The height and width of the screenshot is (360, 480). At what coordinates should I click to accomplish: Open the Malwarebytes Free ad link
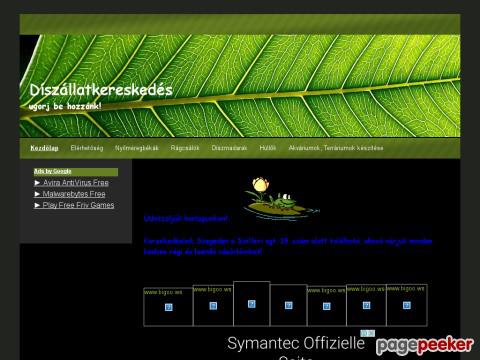[70, 194]
